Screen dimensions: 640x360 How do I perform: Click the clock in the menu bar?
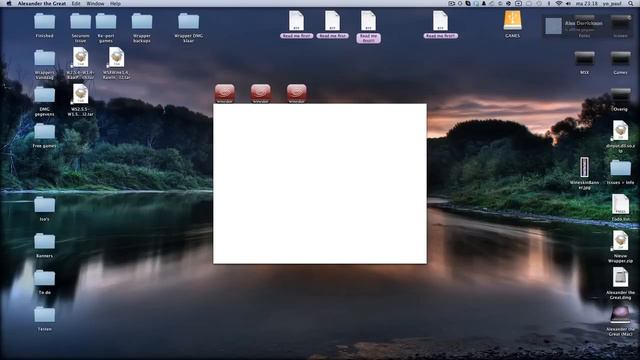588,3
